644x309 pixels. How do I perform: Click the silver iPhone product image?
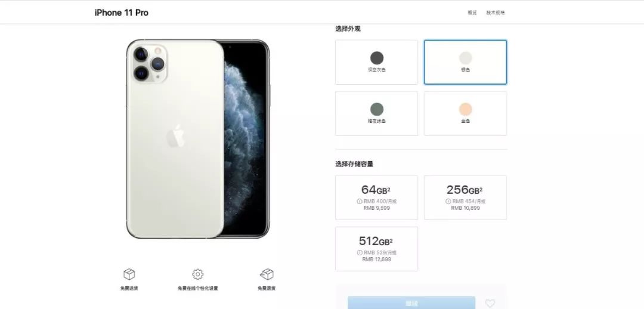tap(197, 139)
